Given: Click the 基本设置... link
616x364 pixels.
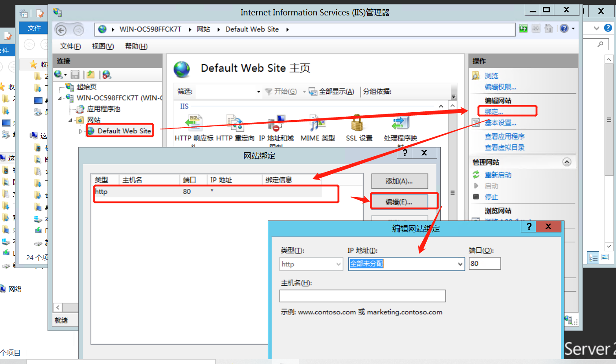Looking at the screenshot, I should click(501, 123).
